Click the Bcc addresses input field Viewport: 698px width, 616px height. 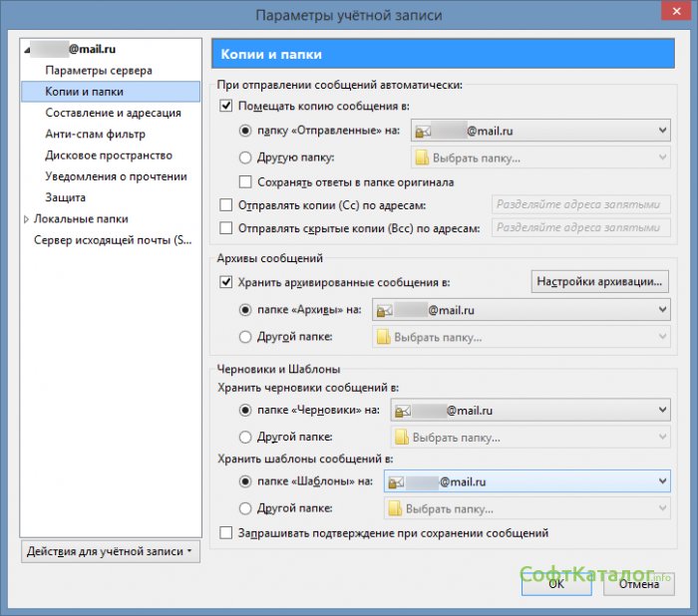point(580,228)
